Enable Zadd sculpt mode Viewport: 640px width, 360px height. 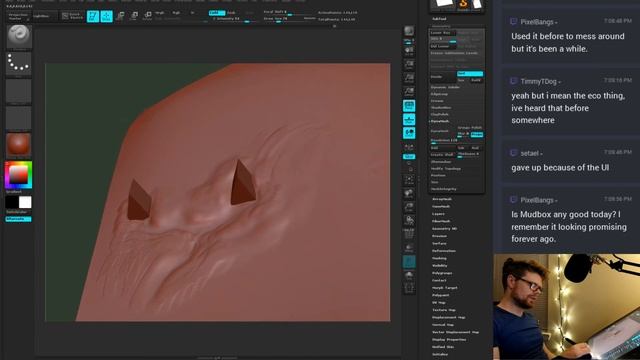click(x=216, y=13)
